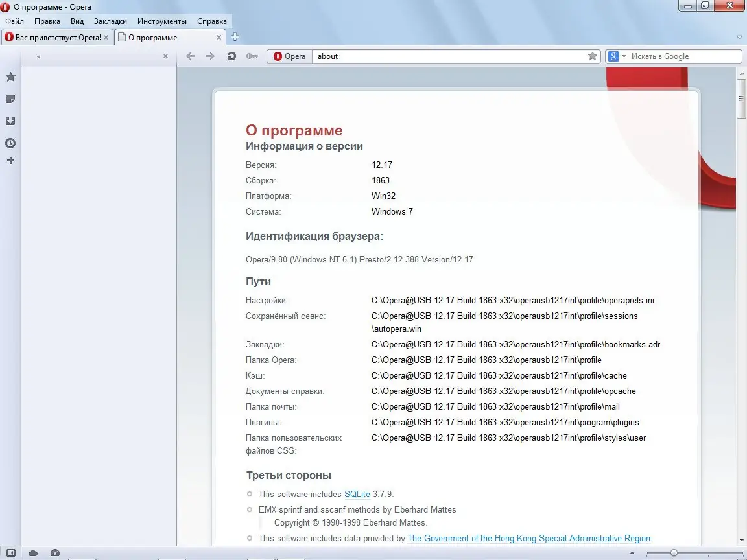The width and height of the screenshot is (747, 560).
Task: Go back to previous page
Action: coord(190,56)
